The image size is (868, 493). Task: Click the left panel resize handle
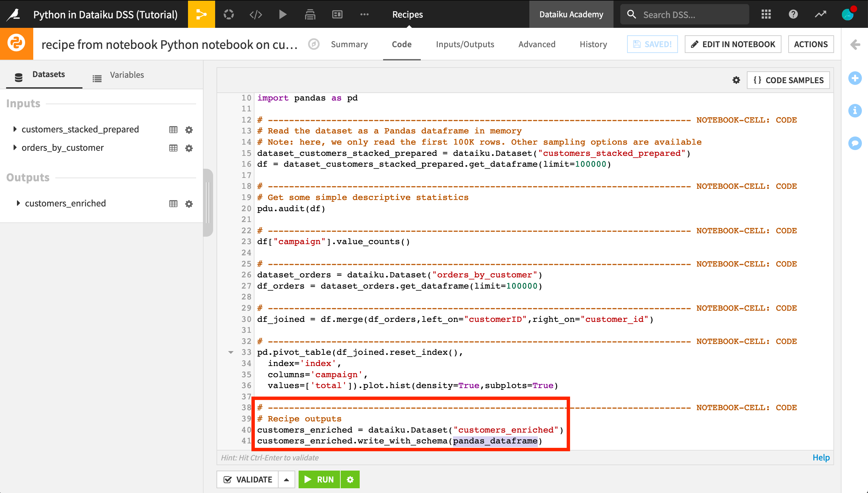208,202
